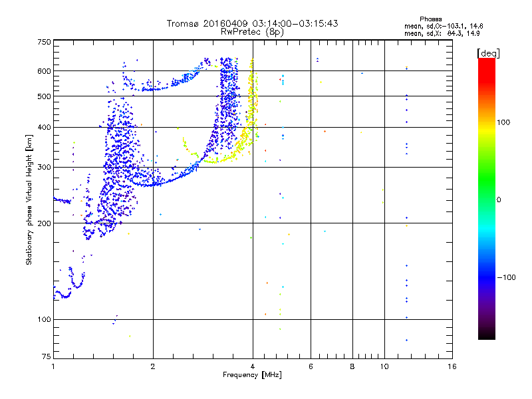Click the x-axis tick label "6"
This screenshot has height=399, width=532.
pos(311,366)
